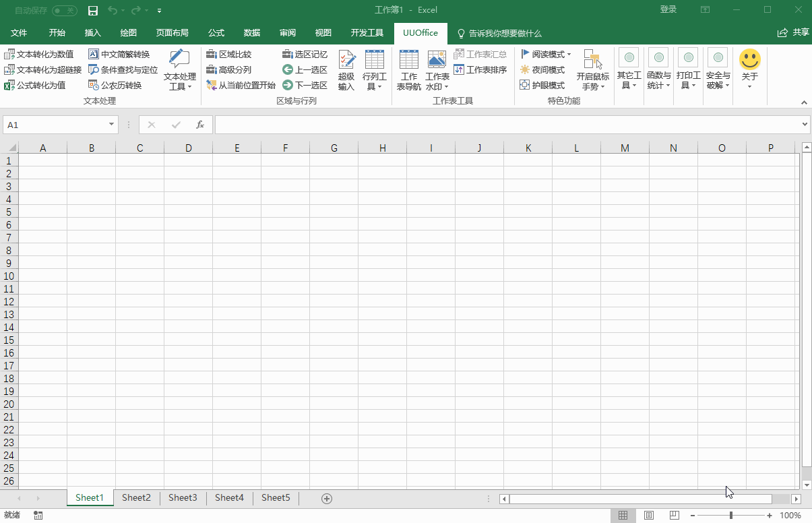Click the 登录 sign-in button
812x523 pixels.
pyautogui.click(x=668, y=9)
